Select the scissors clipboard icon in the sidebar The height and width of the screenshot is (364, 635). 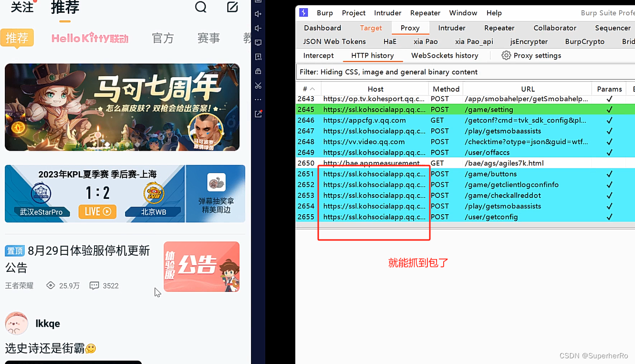258,85
